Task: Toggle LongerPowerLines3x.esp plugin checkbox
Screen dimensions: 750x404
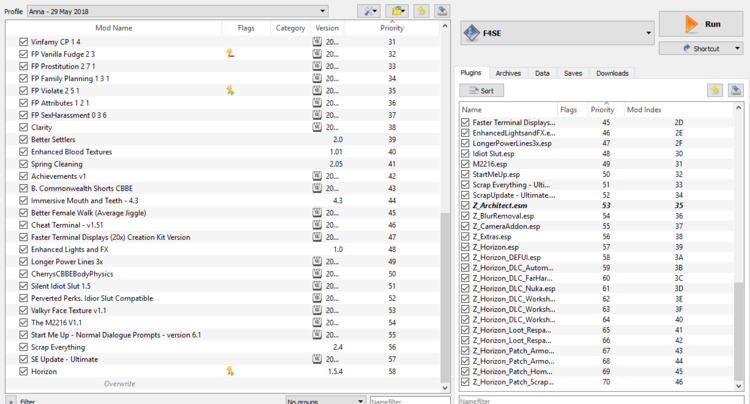Action: (x=465, y=143)
